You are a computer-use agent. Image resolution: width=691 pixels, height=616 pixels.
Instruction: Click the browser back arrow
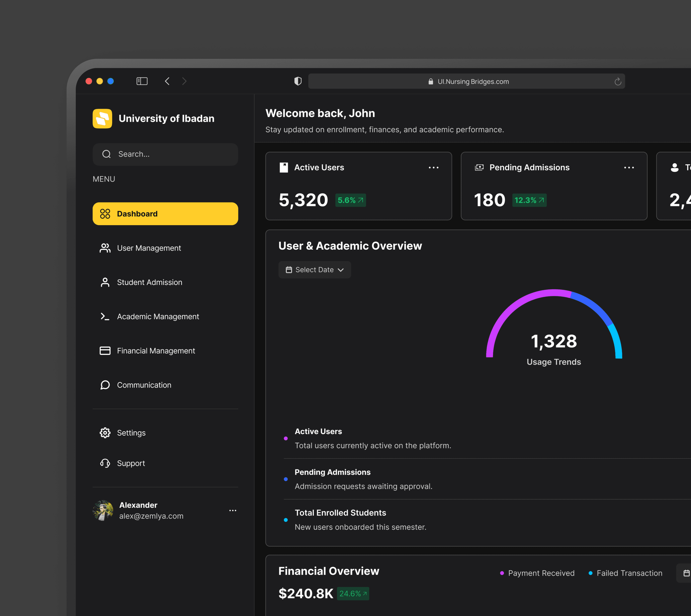pos(167,81)
